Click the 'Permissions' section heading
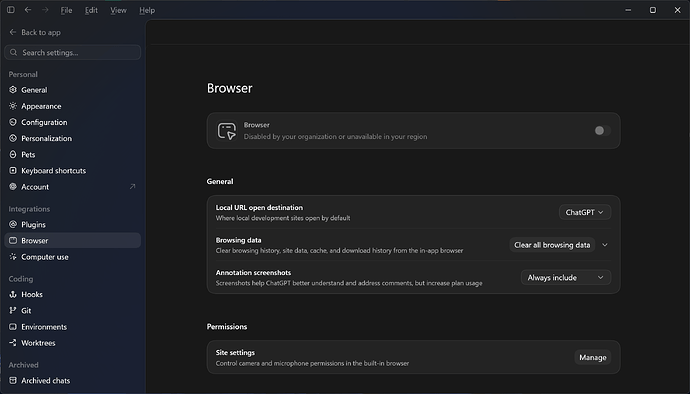 [227, 327]
